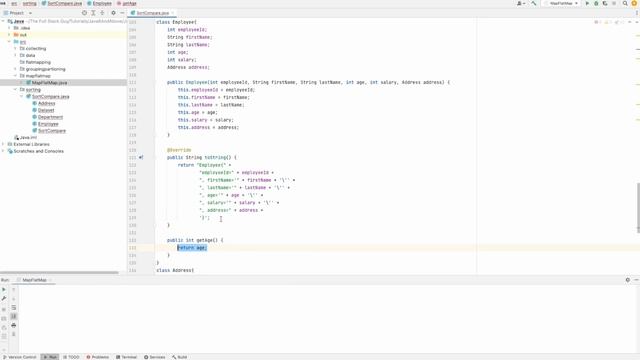Open Search Everywhere magnifier icon
The width and height of the screenshot is (640, 360).
pos(625,3)
